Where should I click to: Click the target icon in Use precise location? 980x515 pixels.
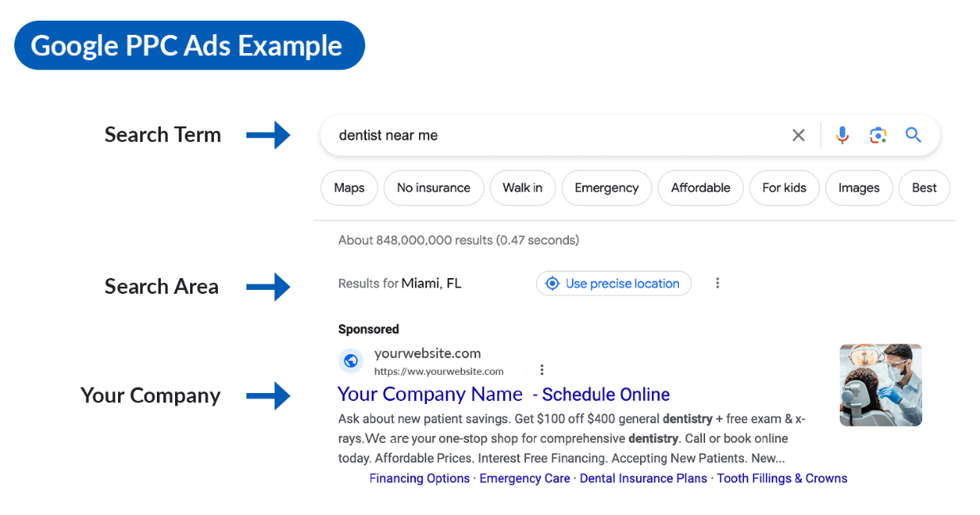[x=553, y=284]
